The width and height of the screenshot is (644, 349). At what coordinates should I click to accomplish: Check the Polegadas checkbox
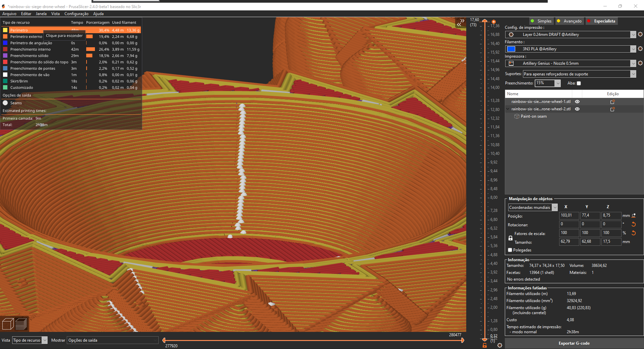510,250
